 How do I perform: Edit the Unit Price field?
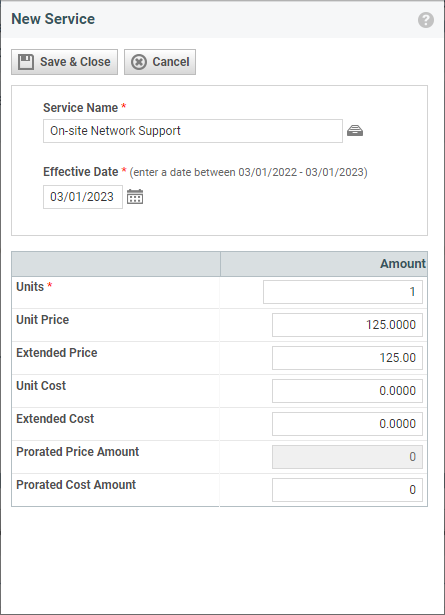click(347, 325)
